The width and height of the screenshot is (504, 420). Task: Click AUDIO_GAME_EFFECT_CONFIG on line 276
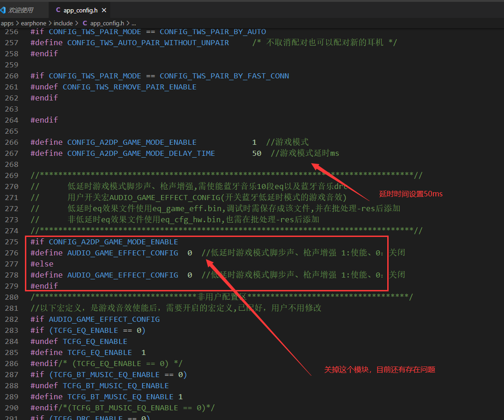click(x=123, y=253)
